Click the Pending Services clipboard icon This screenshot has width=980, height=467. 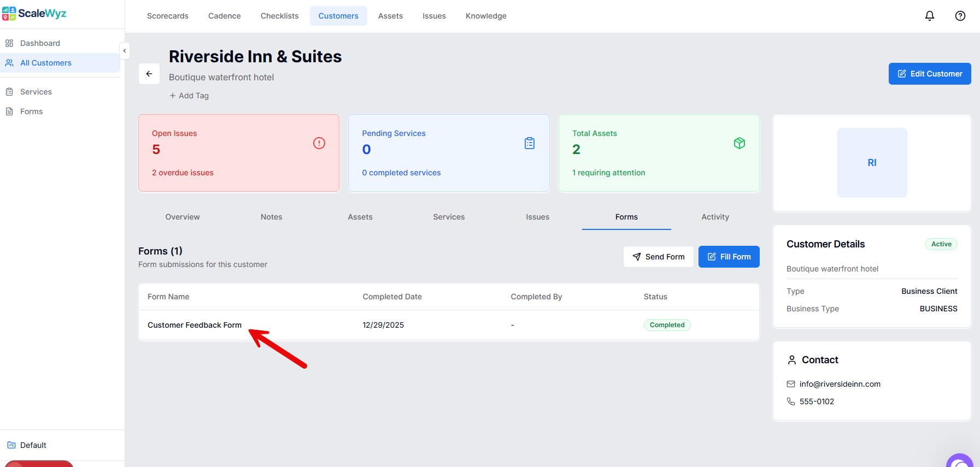click(x=529, y=143)
